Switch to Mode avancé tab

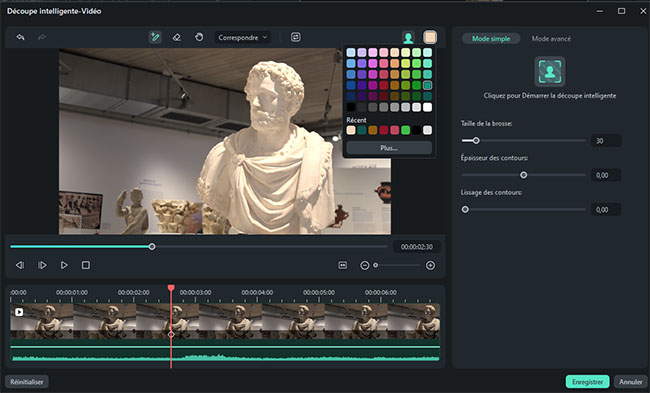point(551,39)
